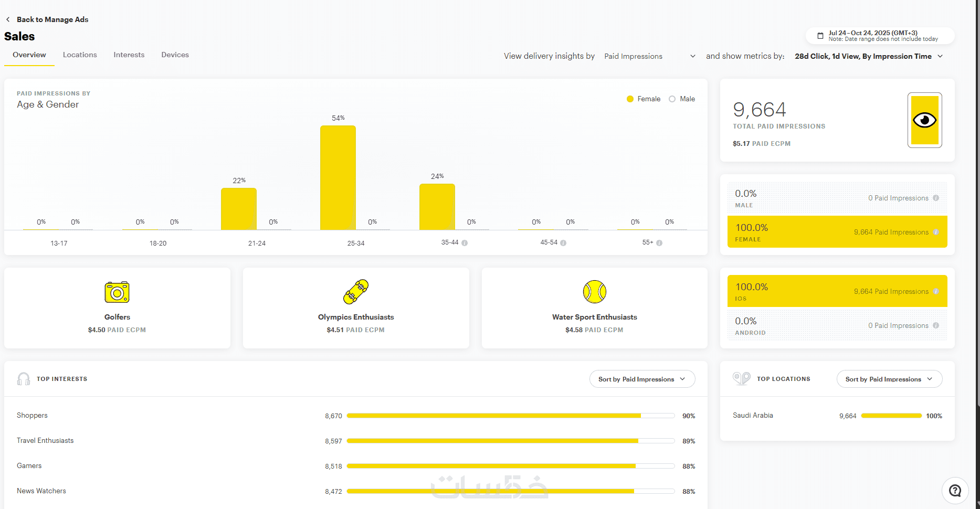Click the Gamers interest row label

pyautogui.click(x=29, y=465)
